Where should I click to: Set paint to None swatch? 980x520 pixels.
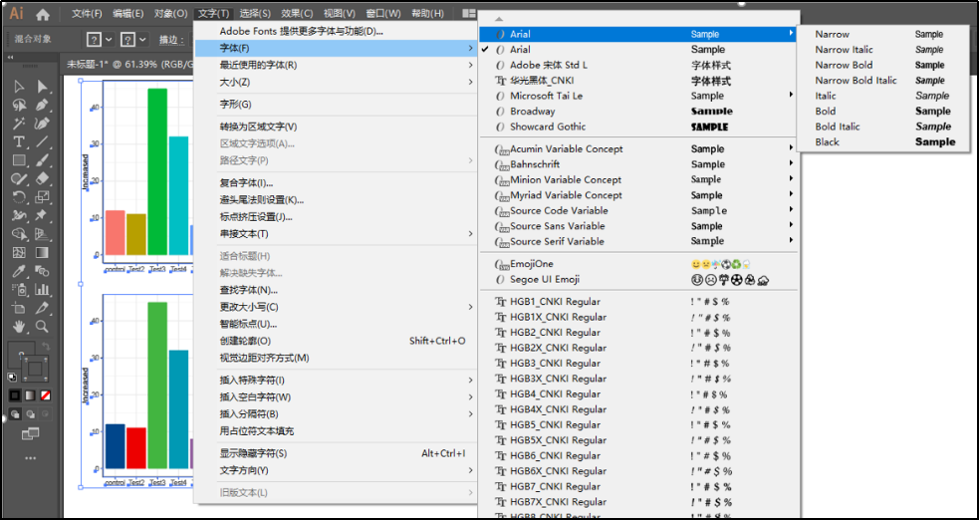click(x=45, y=395)
